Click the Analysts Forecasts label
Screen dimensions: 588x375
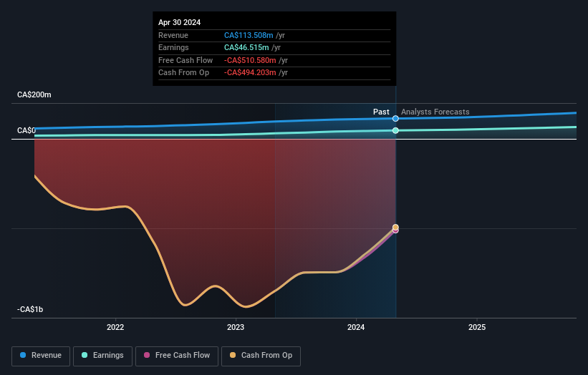(x=435, y=112)
